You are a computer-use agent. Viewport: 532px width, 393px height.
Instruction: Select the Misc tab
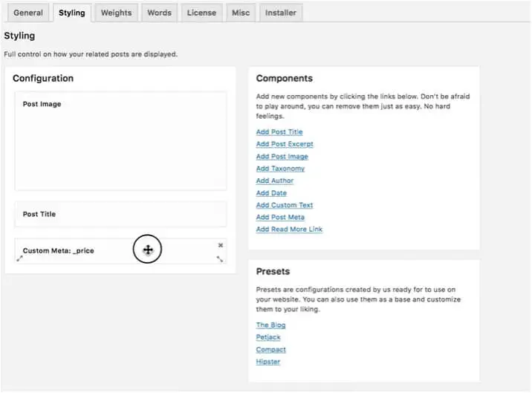click(x=241, y=13)
